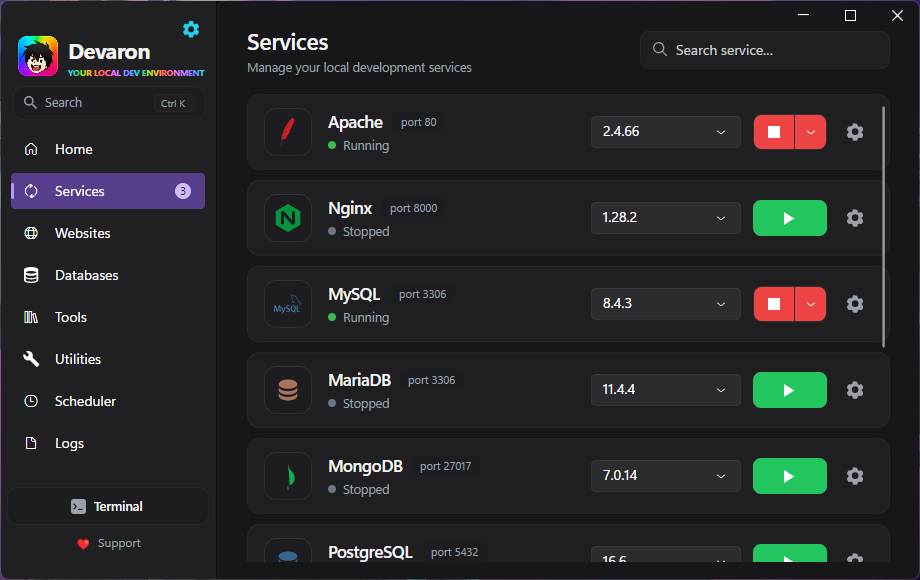
Task: Focus the Search service field
Action: pyautogui.click(x=765, y=50)
